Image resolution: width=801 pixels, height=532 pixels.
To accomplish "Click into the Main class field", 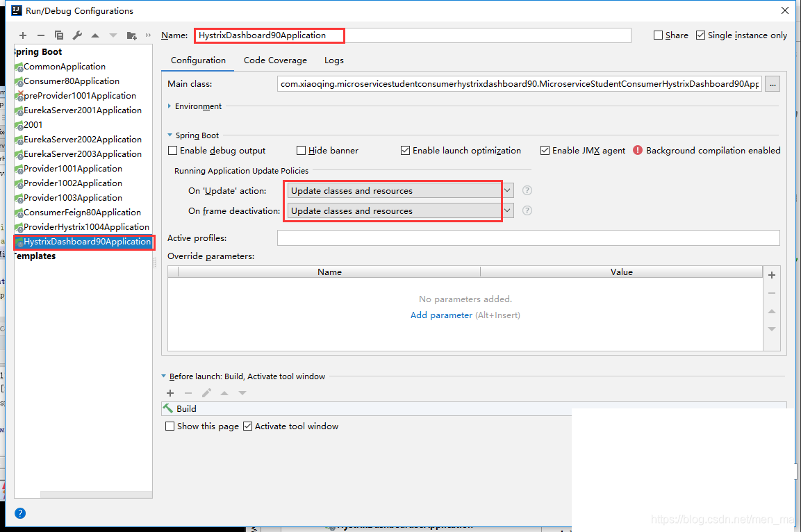I will tap(520, 84).
